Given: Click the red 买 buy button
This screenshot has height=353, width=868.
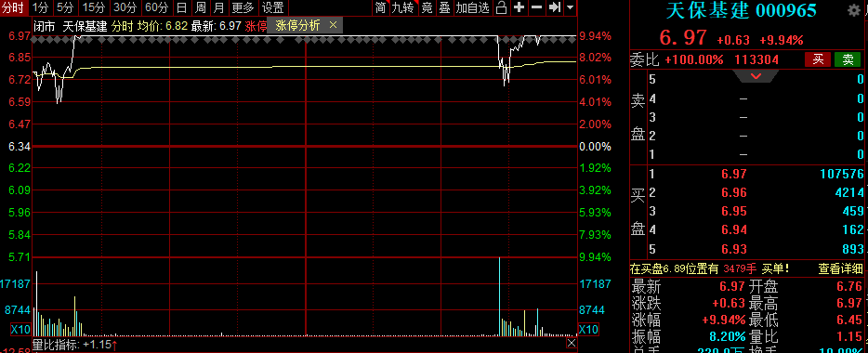Looking at the screenshot, I should point(818,59).
